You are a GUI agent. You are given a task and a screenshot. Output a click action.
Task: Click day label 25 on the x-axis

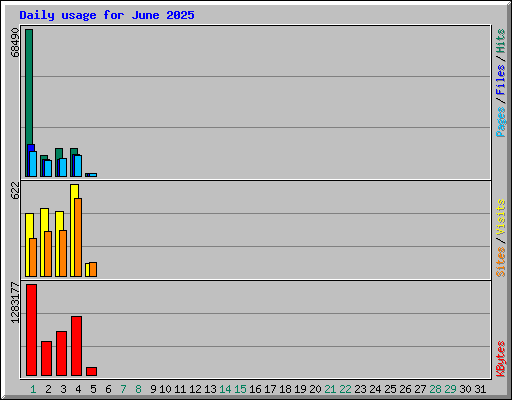(x=390, y=389)
